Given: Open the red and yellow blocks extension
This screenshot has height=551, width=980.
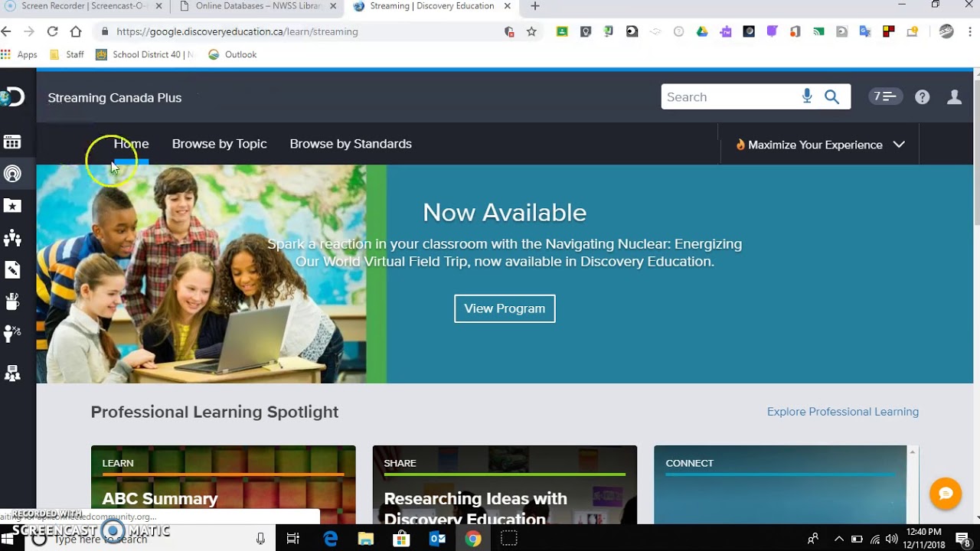Looking at the screenshot, I should (x=888, y=31).
